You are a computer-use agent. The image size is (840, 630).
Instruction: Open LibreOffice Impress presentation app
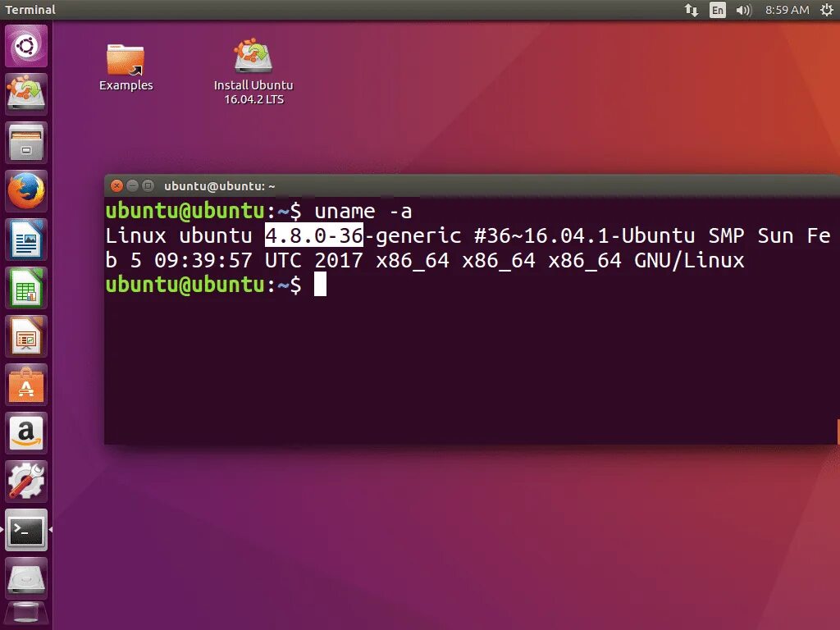pos(26,336)
